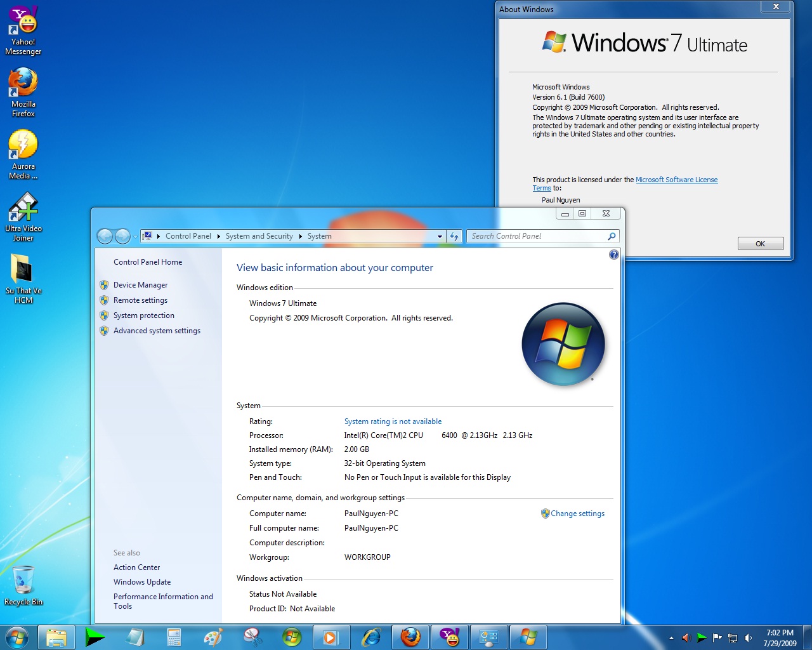
Task: Launch Calculator from taskbar
Action: coord(174,637)
